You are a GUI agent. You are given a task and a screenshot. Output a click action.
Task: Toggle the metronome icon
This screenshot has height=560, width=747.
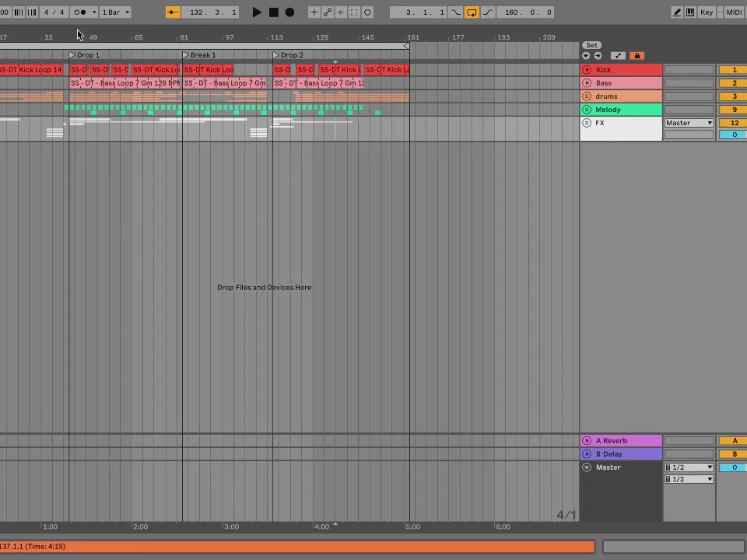(x=80, y=12)
